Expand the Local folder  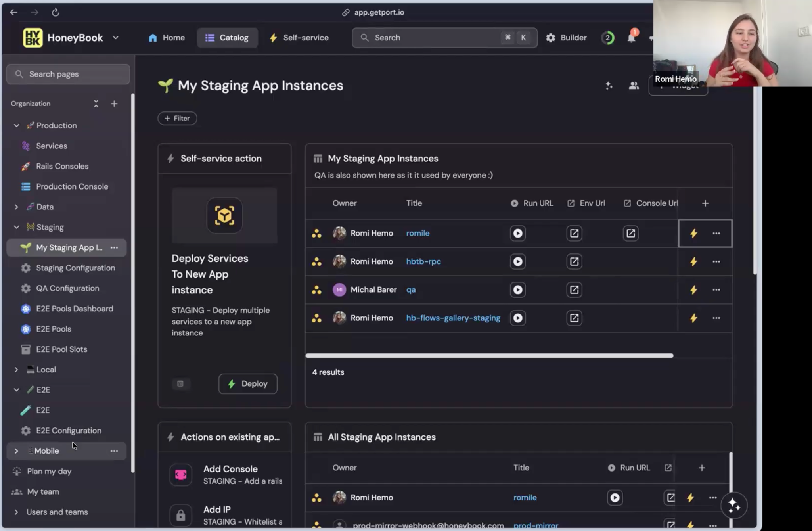click(16, 370)
